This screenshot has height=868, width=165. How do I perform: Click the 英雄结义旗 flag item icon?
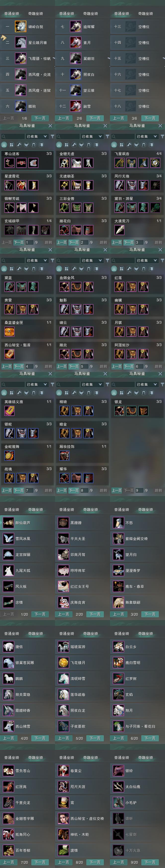(x=9, y=411)
